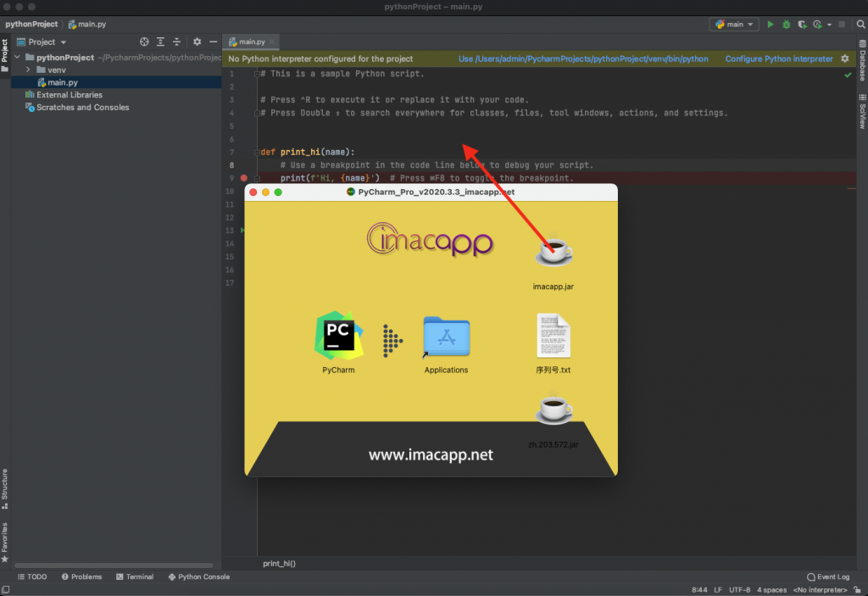
Task: Open the main run configuration dropdown
Action: pyautogui.click(x=734, y=25)
